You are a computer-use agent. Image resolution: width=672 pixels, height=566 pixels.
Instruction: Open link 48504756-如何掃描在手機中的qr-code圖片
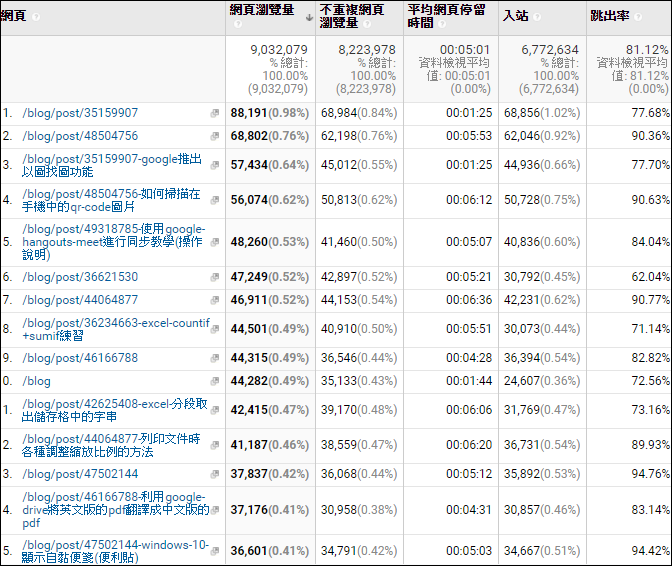(111, 200)
